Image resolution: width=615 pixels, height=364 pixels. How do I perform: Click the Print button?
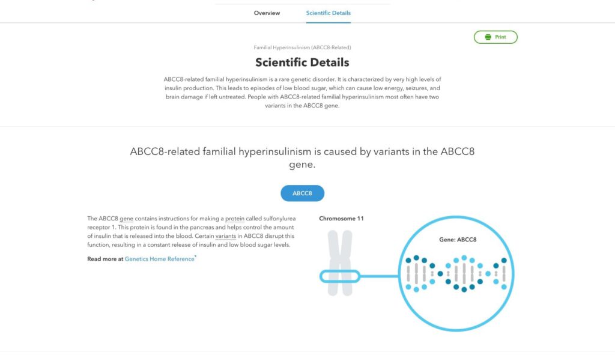point(495,37)
